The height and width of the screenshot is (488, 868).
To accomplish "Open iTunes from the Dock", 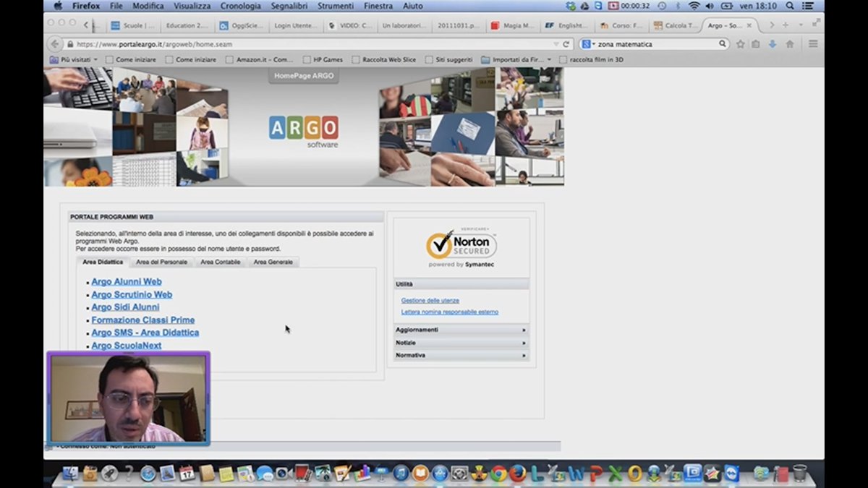I will (x=401, y=474).
